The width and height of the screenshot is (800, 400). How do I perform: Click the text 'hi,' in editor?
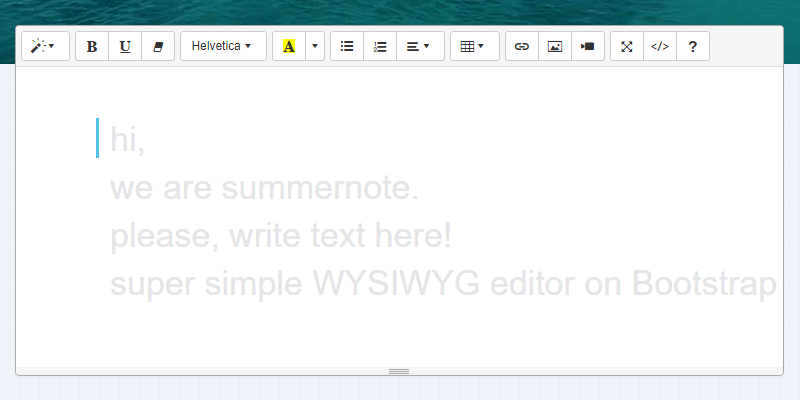[x=128, y=139]
